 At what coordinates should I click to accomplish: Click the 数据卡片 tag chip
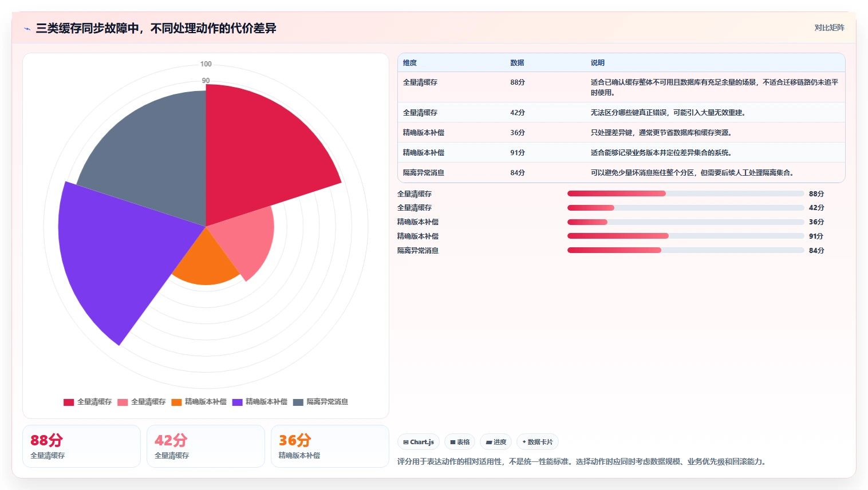click(538, 442)
